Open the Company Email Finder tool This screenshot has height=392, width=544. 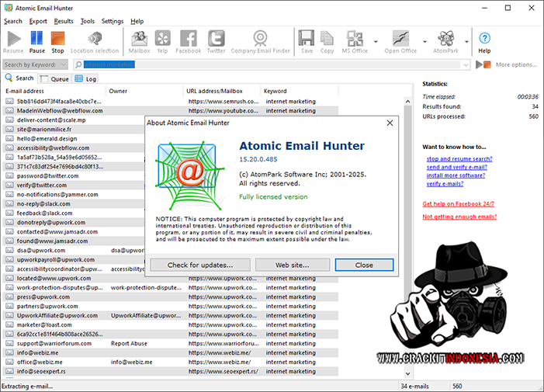[x=260, y=41]
